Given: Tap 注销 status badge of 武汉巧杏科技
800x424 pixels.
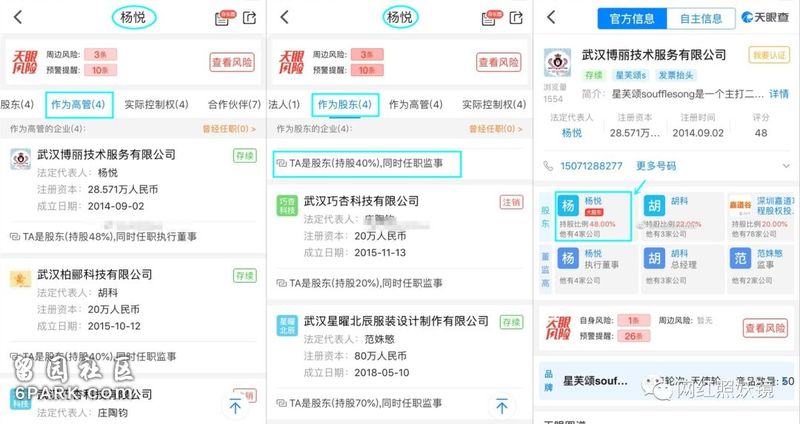Looking at the screenshot, I should [511, 202].
